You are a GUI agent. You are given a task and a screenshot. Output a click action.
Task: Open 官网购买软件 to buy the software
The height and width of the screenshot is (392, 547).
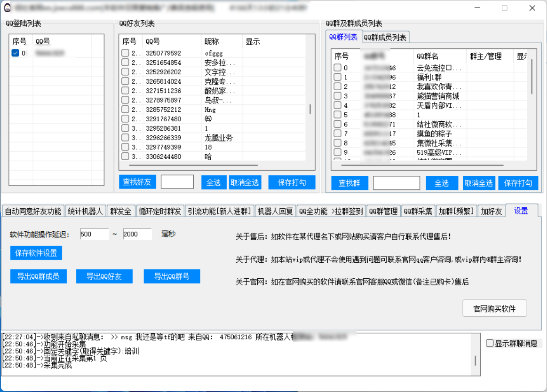[494, 308]
